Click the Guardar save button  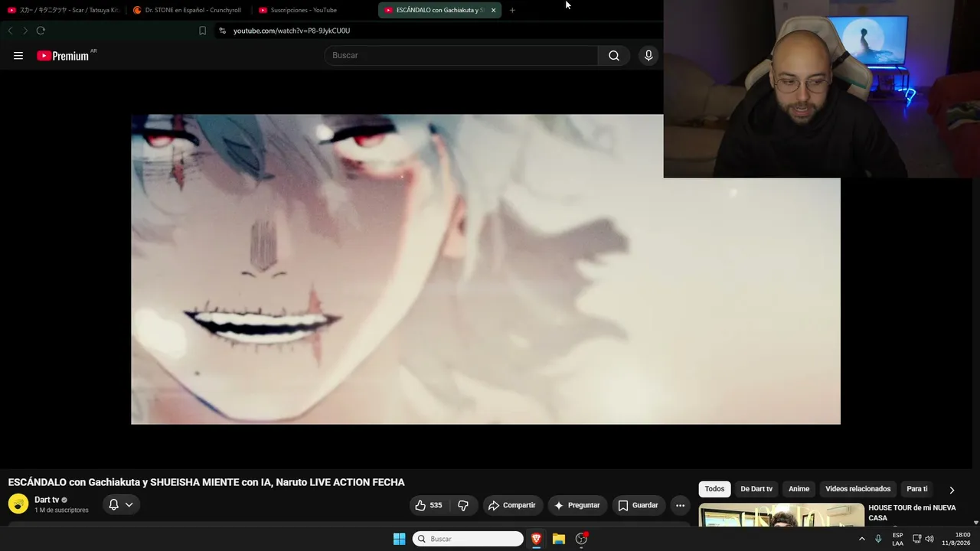click(639, 505)
